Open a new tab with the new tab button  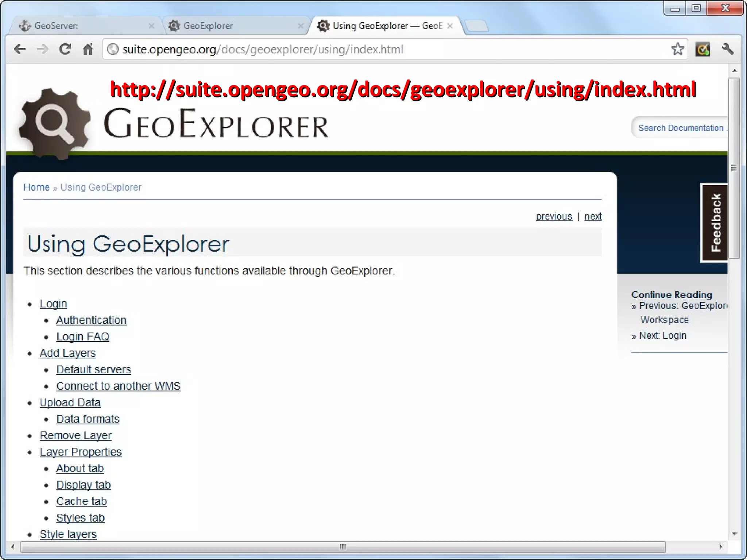click(x=477, y=26)
